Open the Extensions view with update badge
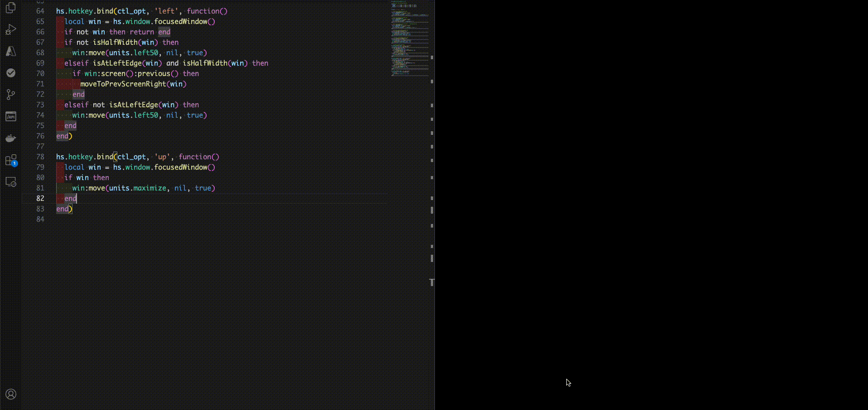The width and height of the screenshot is (868, 410). point(11,160)
